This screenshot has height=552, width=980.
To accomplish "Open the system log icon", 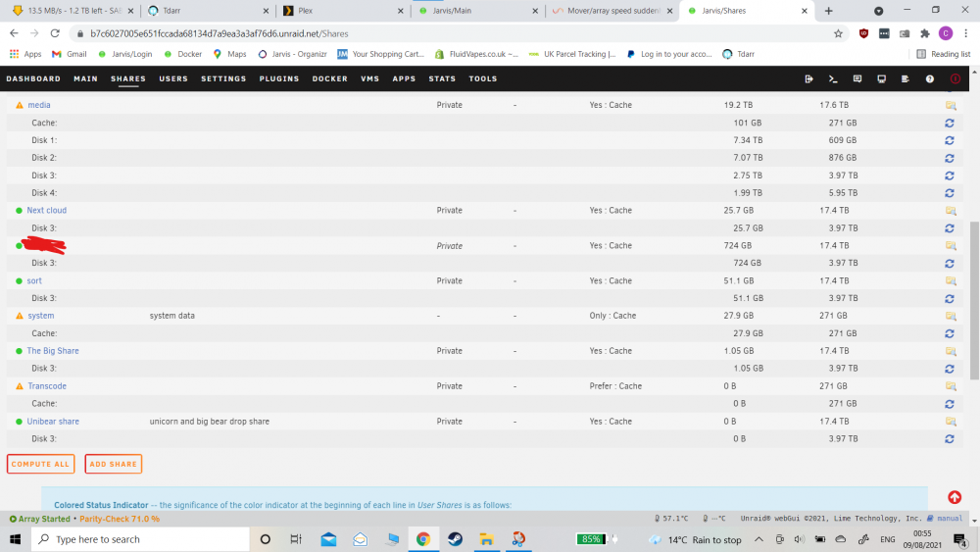I will [905, 78].
